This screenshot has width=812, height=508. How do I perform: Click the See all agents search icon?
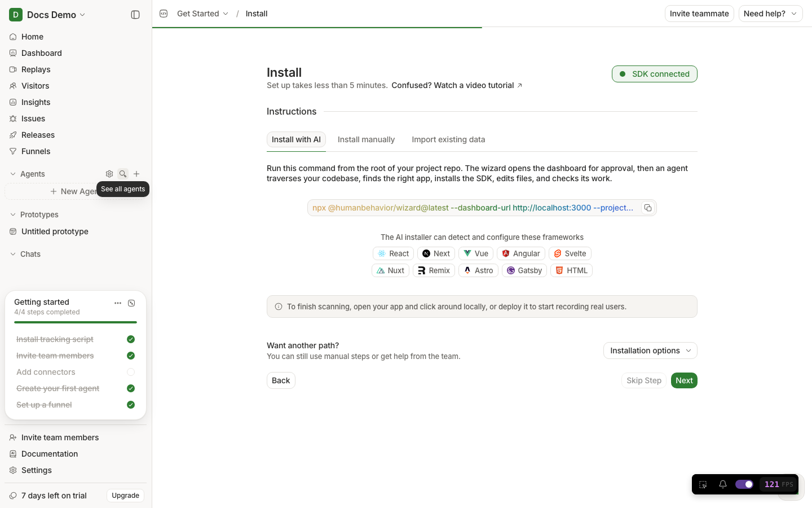(123, 174)
